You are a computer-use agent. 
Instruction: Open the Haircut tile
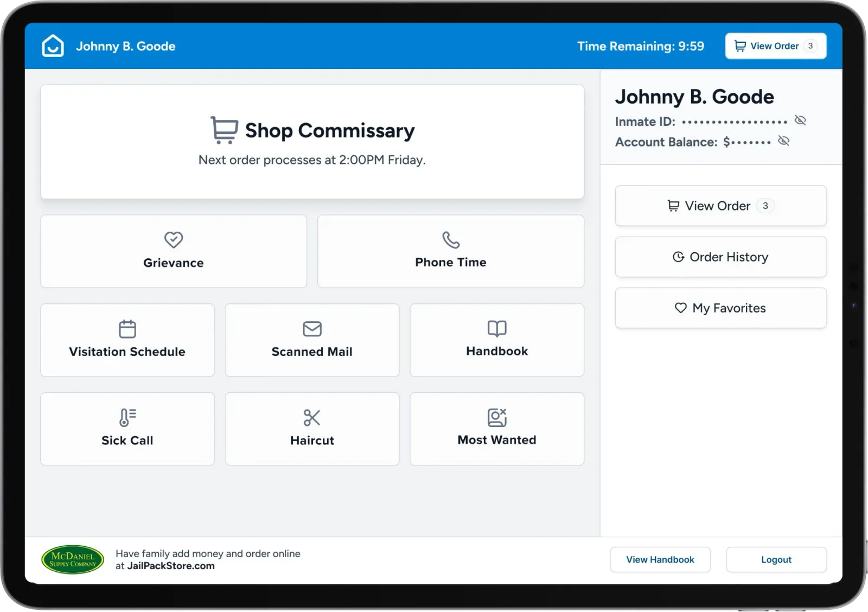(x=312, y=429)
